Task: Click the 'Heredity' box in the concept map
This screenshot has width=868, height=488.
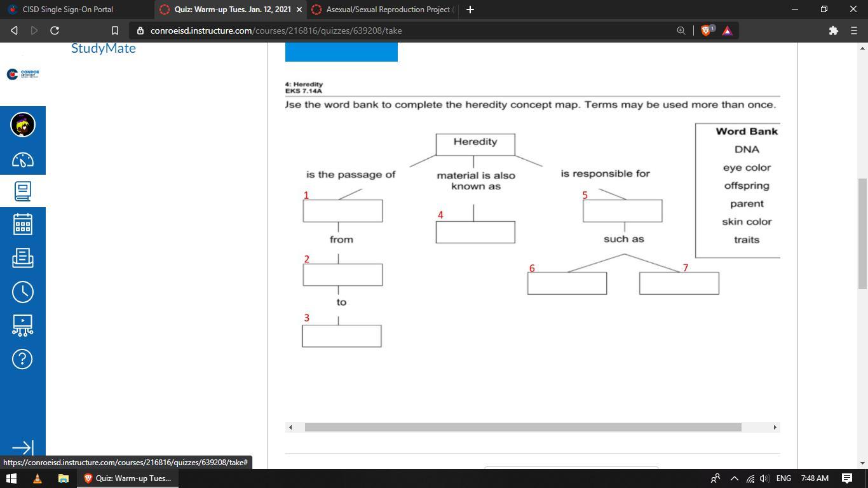Action: [x=475, y=144]
